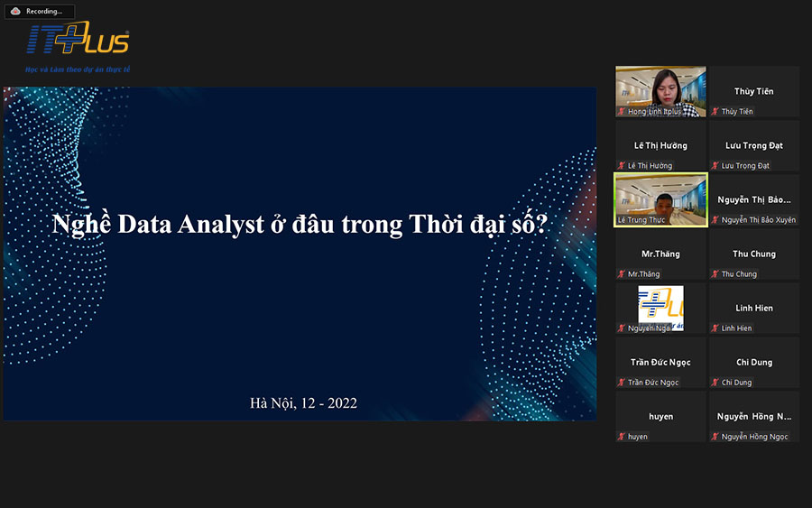
Task: Click muted mic icon beside Linh Hien
Action: 715,328
